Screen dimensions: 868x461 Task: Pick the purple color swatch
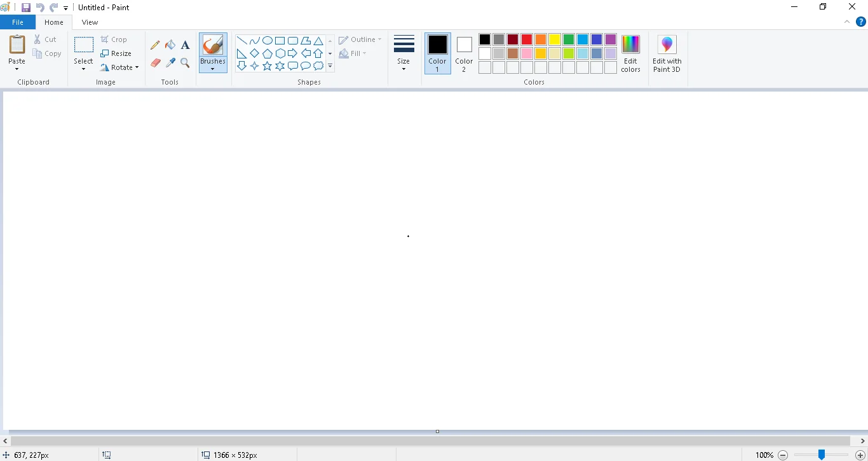tap(611, 39)
